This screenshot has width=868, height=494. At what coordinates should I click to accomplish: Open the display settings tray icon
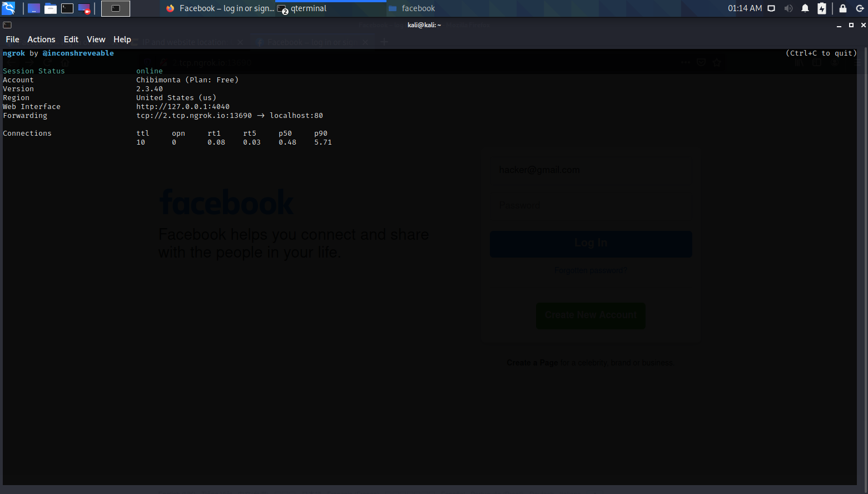pyautogui.click(x=771, y=8)
